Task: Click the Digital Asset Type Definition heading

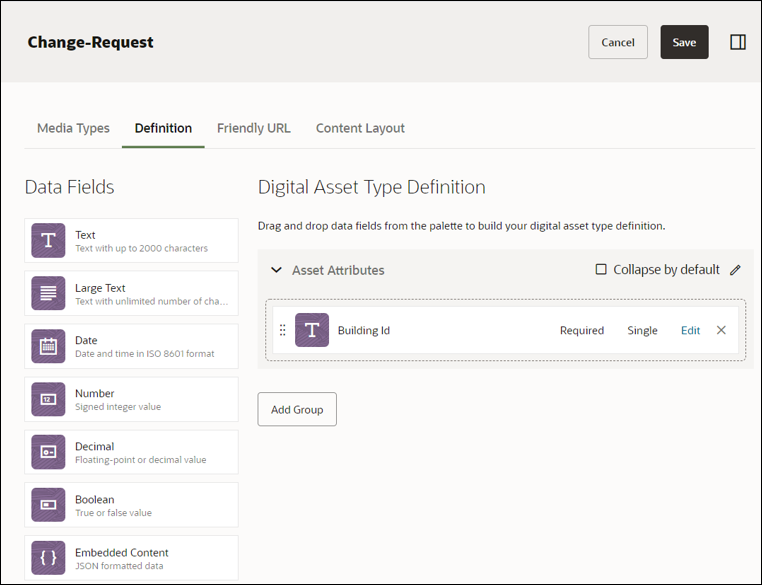Action: pos(371,187)
